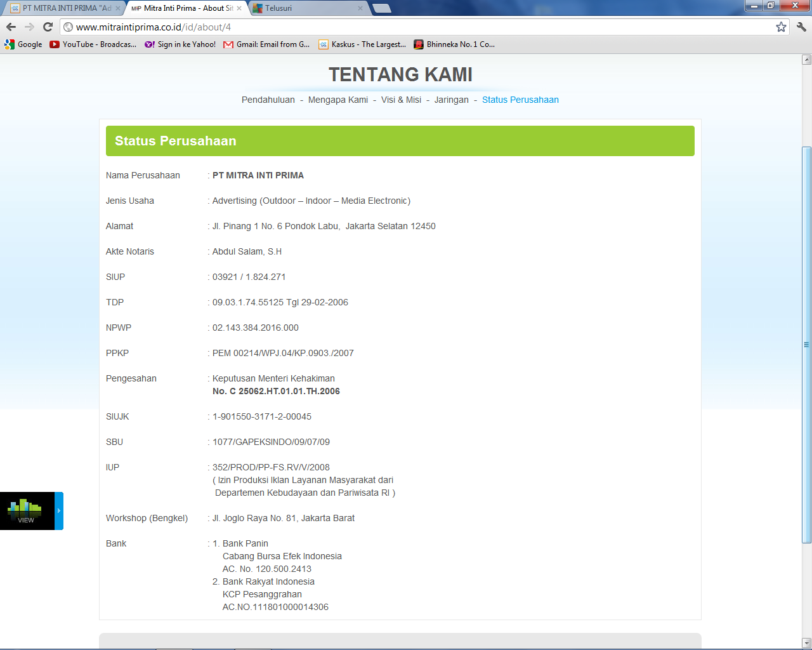Open the Kaskus - The Largest... bookmark
This screenshot has width=812, height=650.
point(362,44)
